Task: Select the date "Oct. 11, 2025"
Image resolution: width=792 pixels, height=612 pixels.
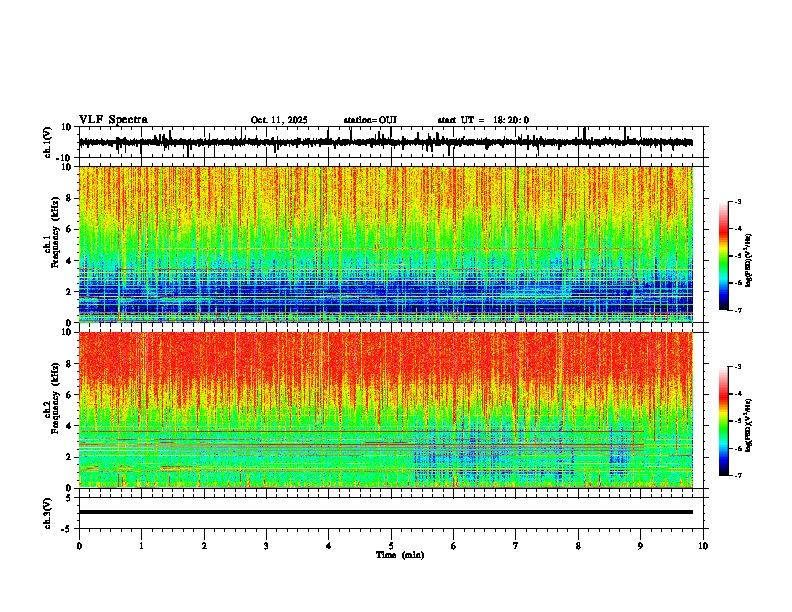Action: pyautogui.click(x=279, y=120)
